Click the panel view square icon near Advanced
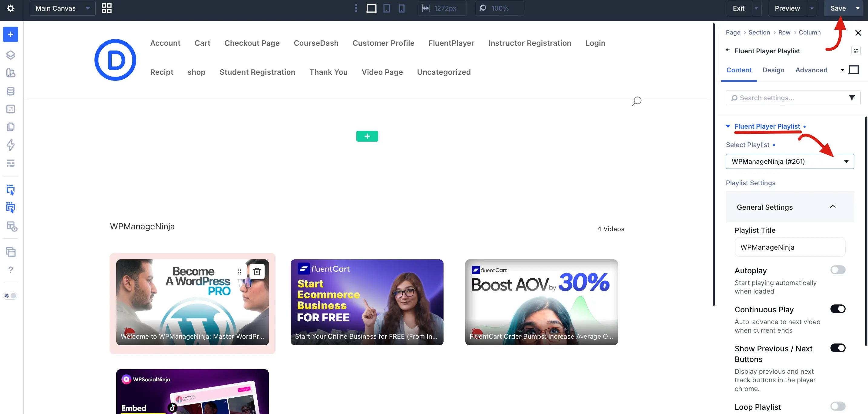The height and width of the screenshot is (414, 868). click(853, 70)
